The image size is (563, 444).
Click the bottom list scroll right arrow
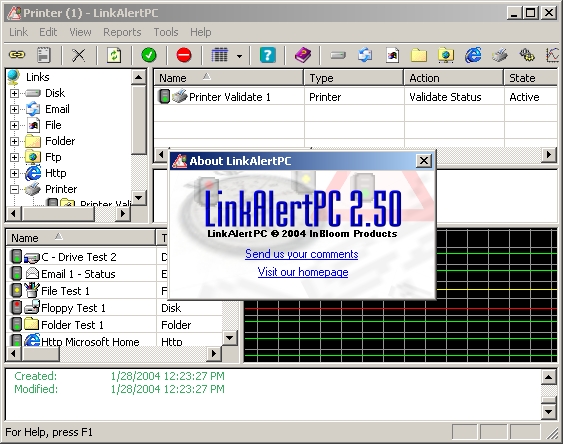coord(214,354)
